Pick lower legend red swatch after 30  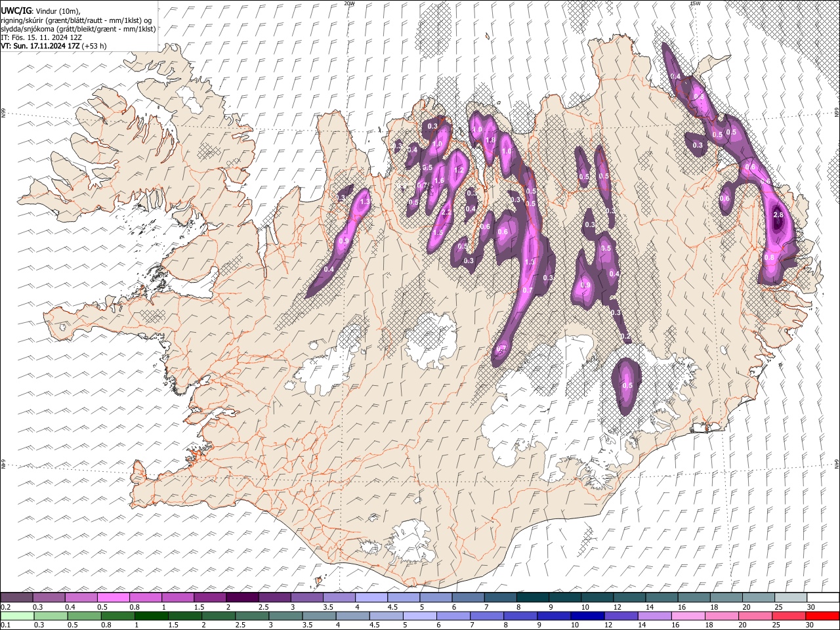pyautogui.click(x=822, y=616)
